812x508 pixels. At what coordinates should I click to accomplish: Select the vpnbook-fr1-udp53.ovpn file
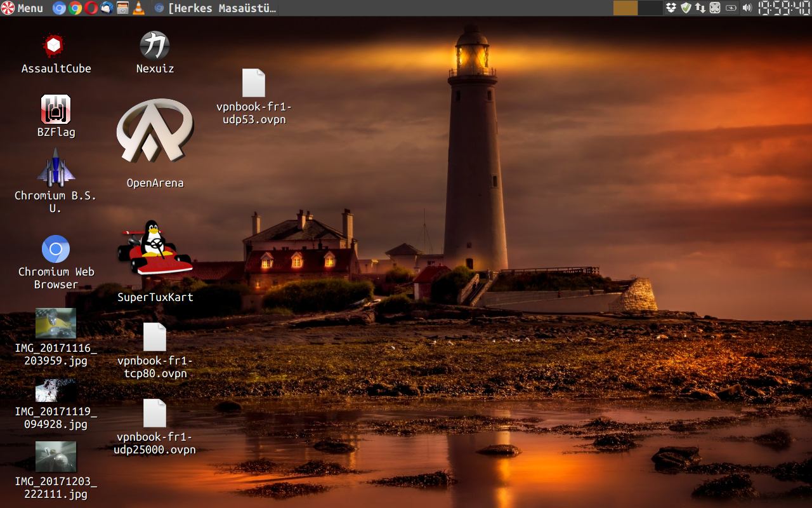click(254, 83)
